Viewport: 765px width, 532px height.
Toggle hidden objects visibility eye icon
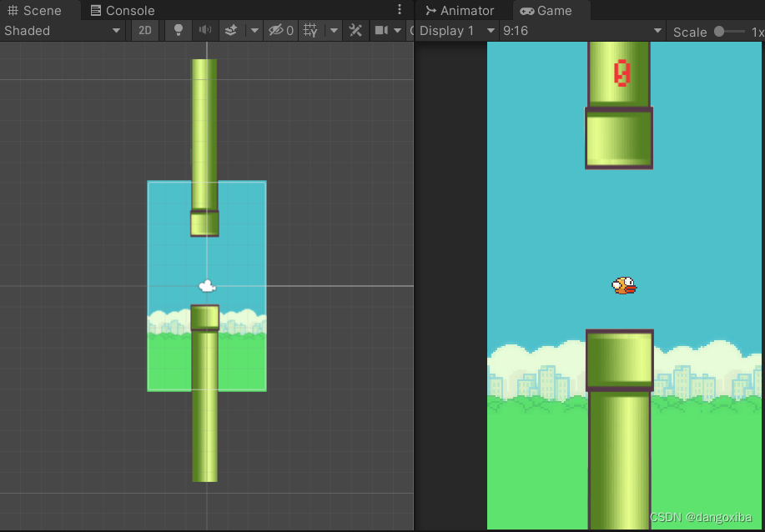280,31
